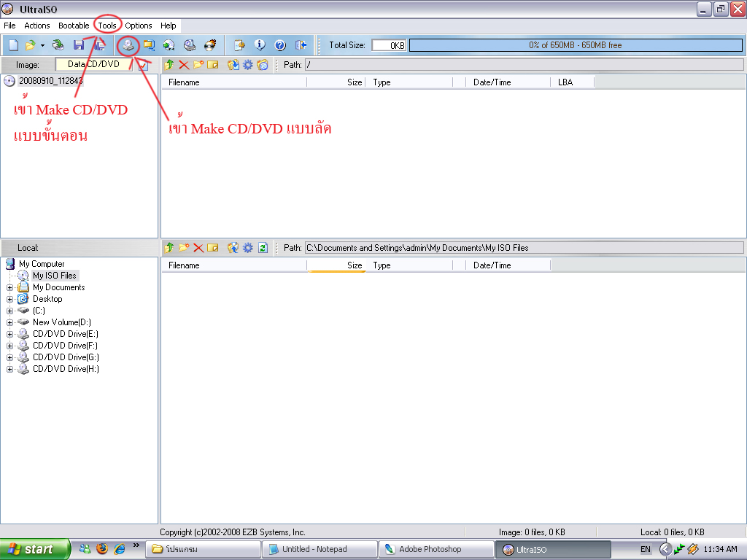This screenshot has height=560, width=747.
Task: Open the Actions menu
Action: 37,26
